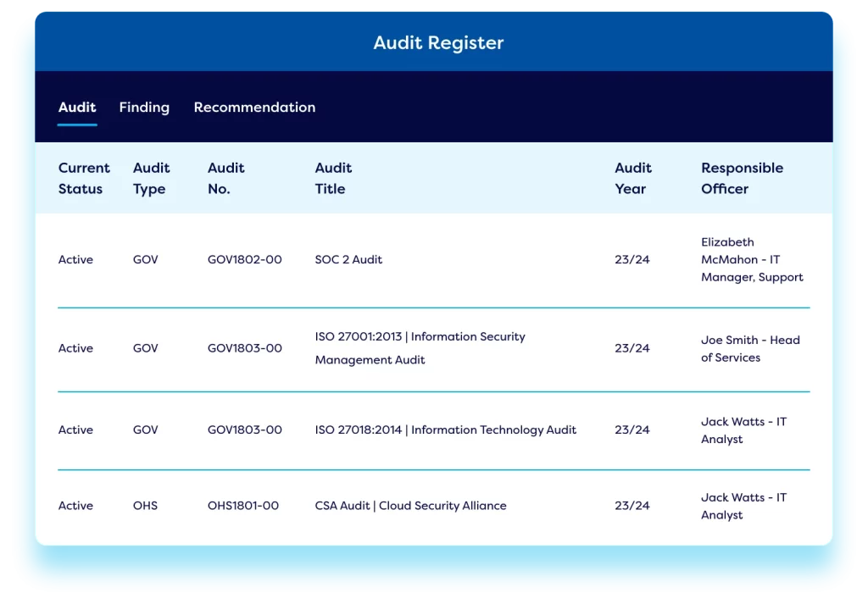The image size is (868, 604).
Task: Click the Audit Register title bar
Action: coord(437,42)
